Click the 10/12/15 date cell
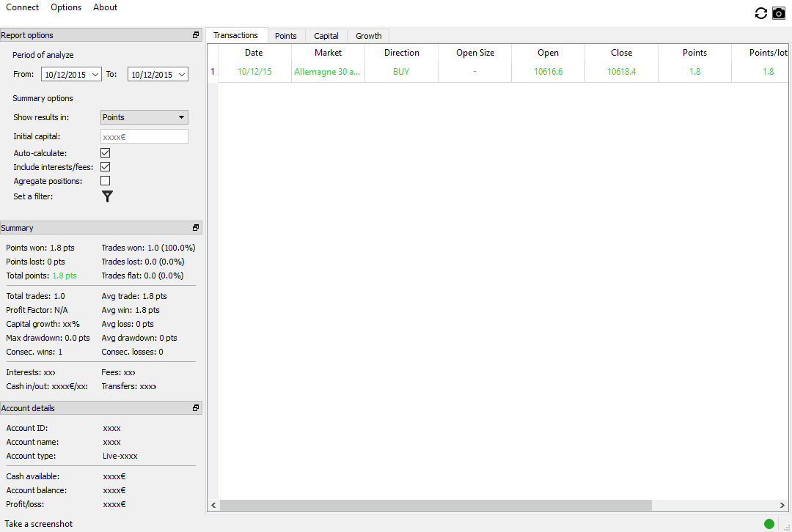This screenshot has height=532, width=792. [x=254, y=72]
